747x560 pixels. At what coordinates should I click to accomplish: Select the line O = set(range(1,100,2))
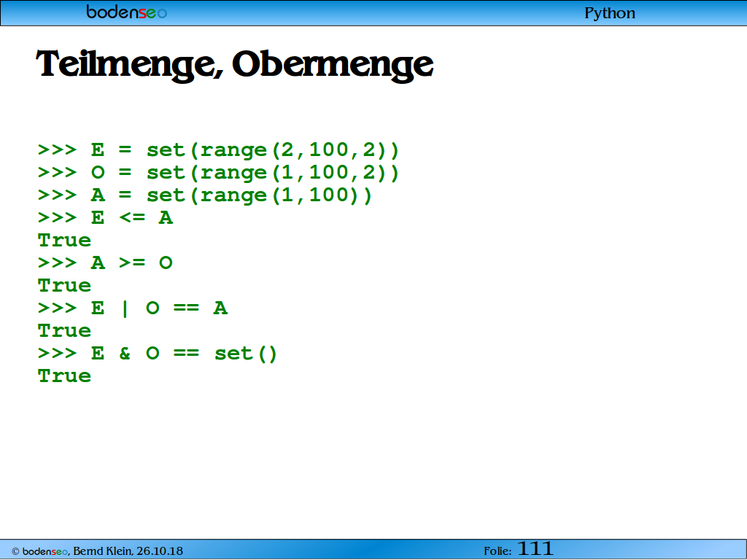point(218,172)
